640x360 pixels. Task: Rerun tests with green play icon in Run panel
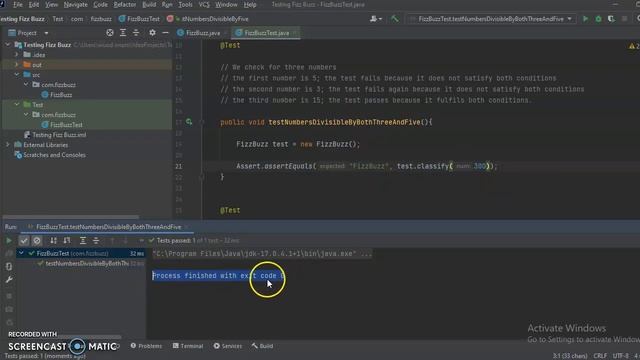(x=9, y=241)
